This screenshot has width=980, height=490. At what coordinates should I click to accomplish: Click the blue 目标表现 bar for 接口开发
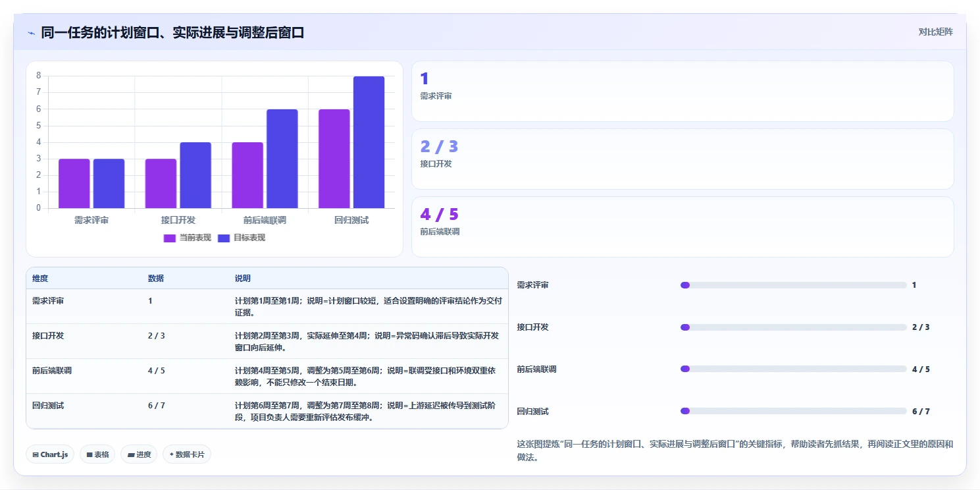(195, 175)
